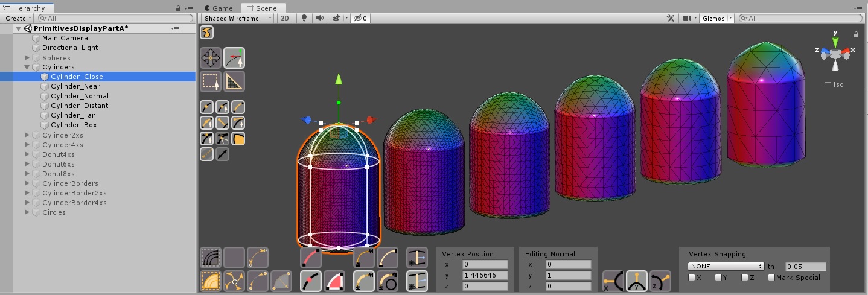Select Main Camera in Hierarchy
This screenshot has width=868, height=295.
pos(65,38)
